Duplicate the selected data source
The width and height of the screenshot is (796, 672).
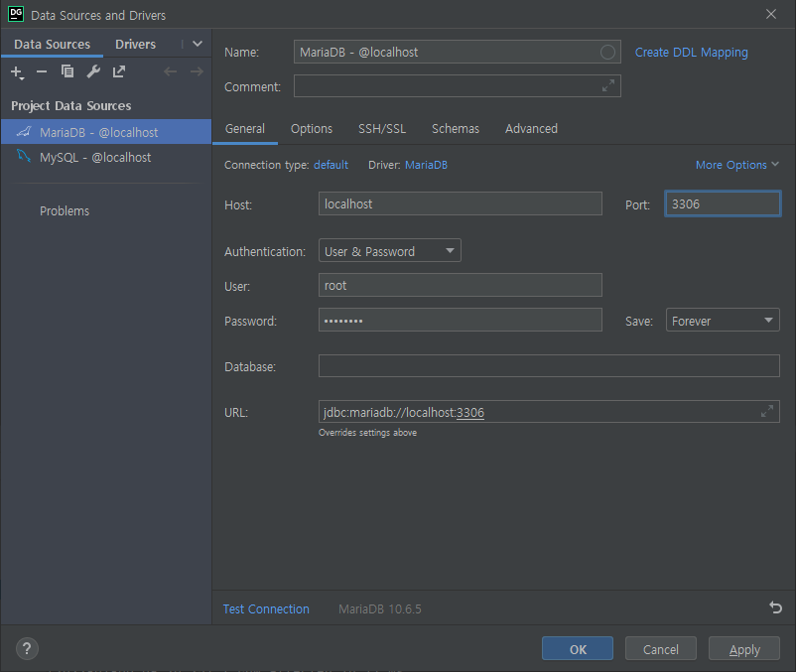click(67, 71)
